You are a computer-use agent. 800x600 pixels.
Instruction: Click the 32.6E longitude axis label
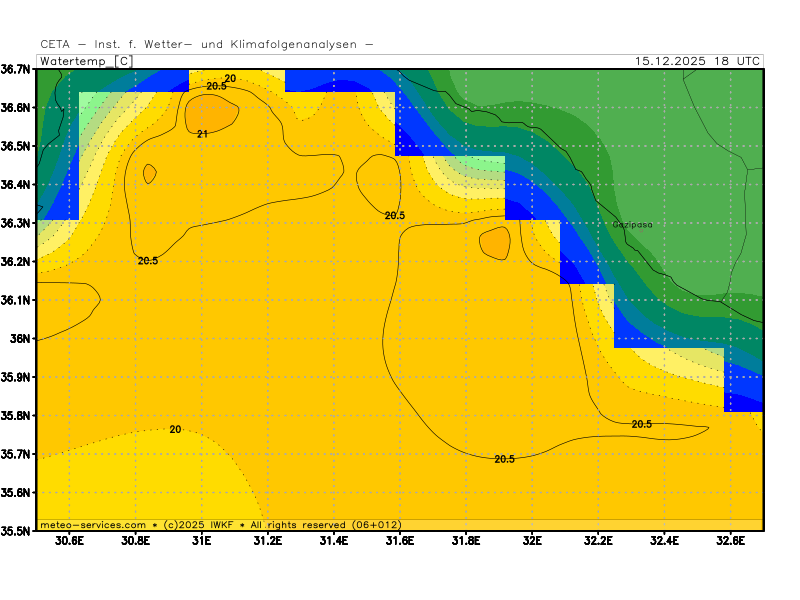(x=731, y=541)
